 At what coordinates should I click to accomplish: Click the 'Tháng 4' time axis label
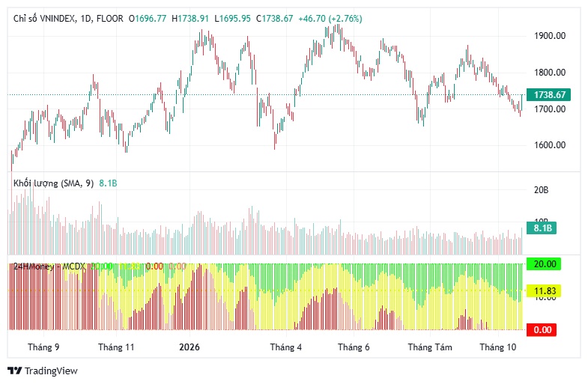[285, 347]
